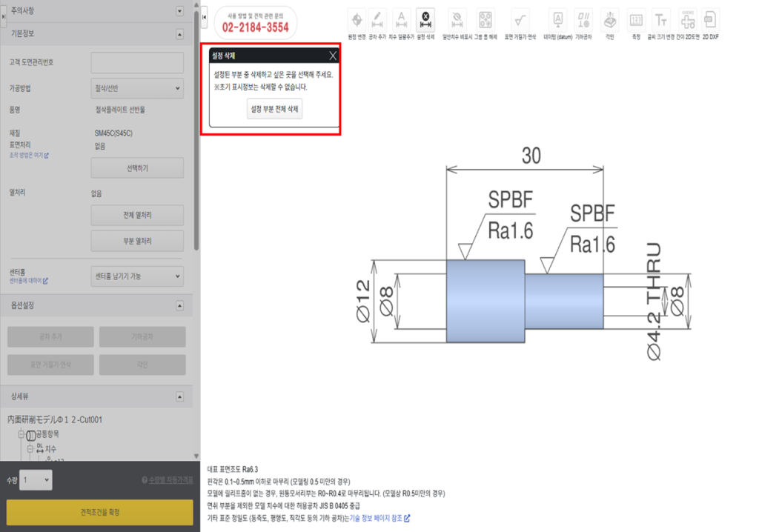Viewport: 759px width, 532px height.
Task: Click the 공통항목 cylinder icon in tree
Action: (x=30, y=435)
